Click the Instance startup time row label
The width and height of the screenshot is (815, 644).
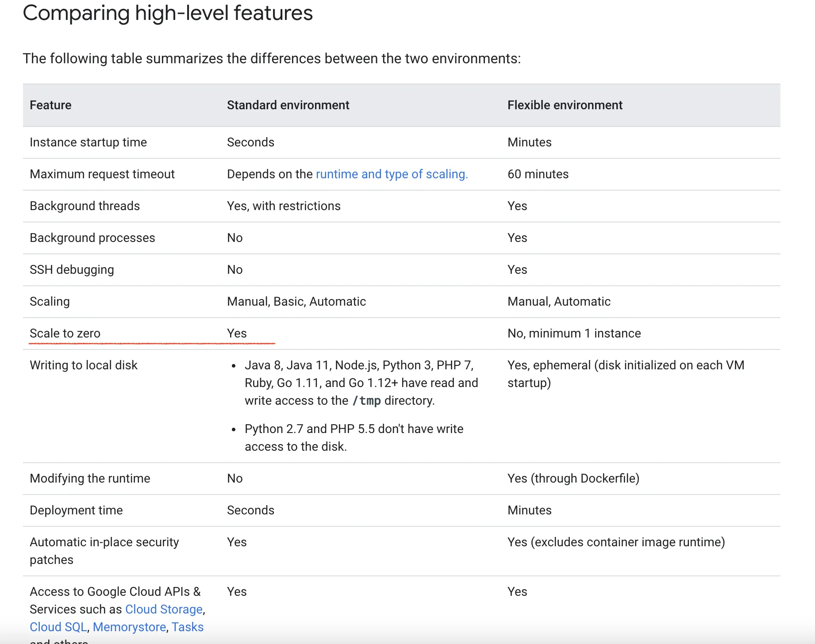coord(88,142)
